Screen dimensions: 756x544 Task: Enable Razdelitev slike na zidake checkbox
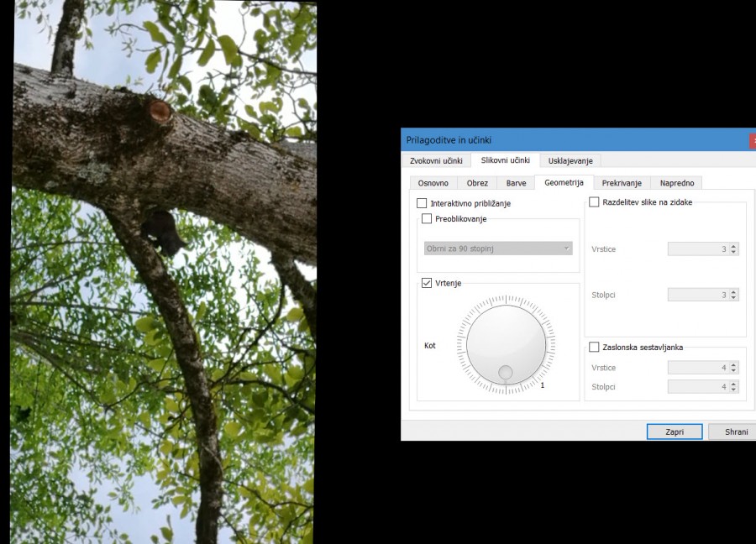point(594,202)
